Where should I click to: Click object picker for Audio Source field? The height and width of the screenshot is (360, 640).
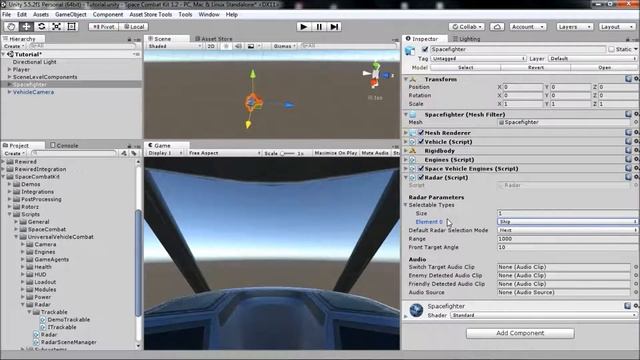click(x=636, y=292)
